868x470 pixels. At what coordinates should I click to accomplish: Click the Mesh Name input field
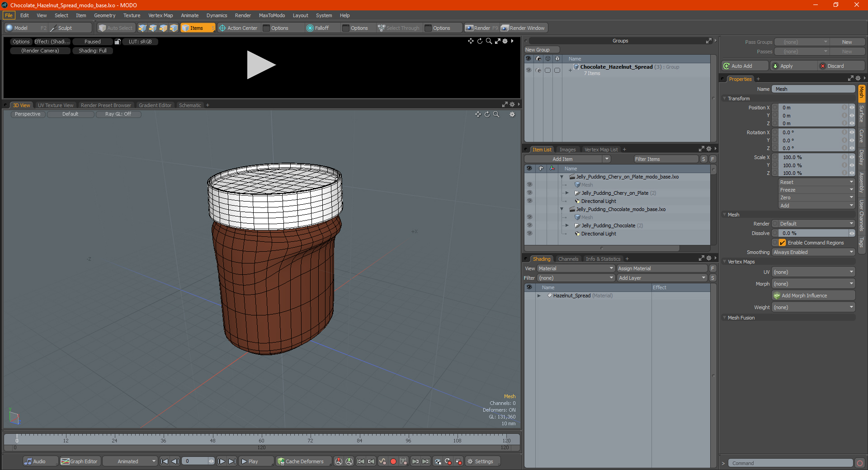tap(813, 89)
